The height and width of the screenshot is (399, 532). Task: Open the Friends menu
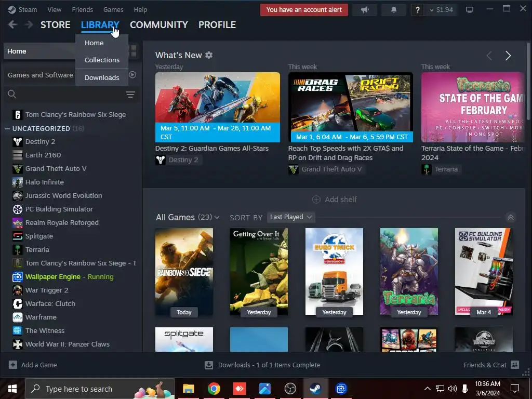[82, 9]
